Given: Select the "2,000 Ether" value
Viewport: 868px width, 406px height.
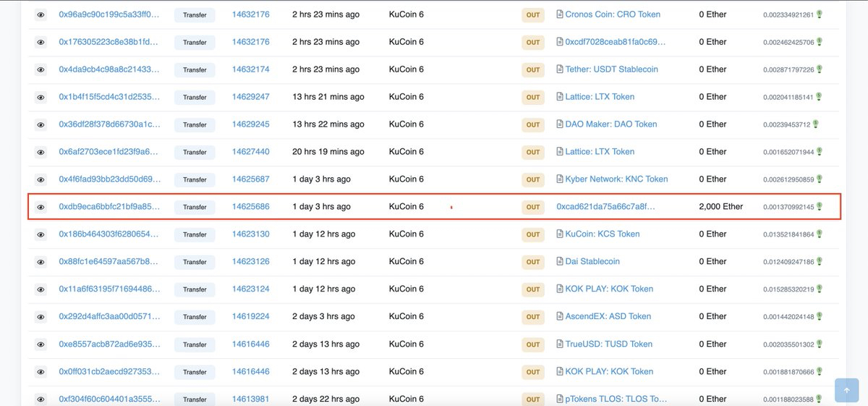Looking at the screenshot, I should click(721, 207).
